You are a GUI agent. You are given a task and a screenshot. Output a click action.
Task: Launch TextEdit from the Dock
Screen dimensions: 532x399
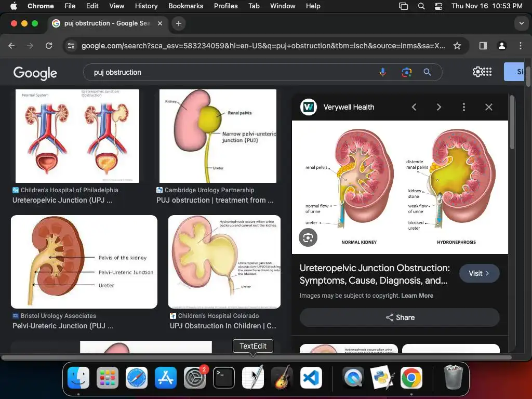253,378
